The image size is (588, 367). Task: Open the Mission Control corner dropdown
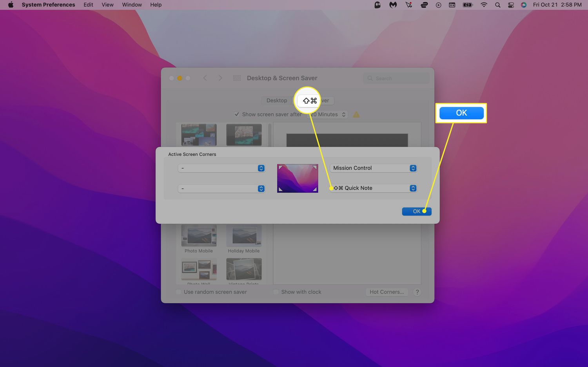[x=374, y=168]
